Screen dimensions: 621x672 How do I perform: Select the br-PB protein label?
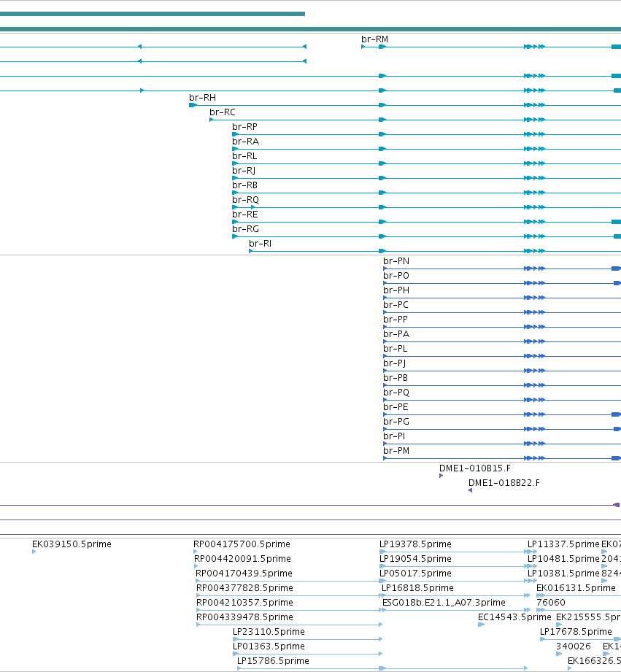click(396, 377)
